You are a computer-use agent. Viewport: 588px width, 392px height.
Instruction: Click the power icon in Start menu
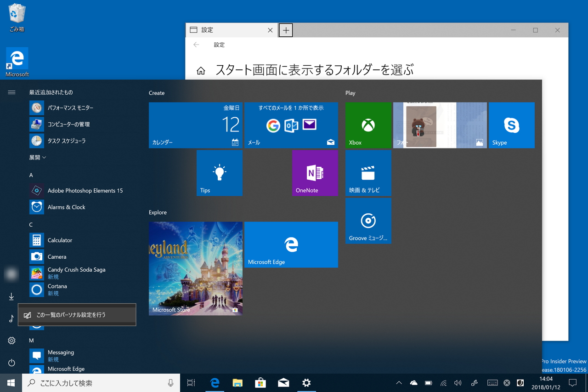click(11, 363)
